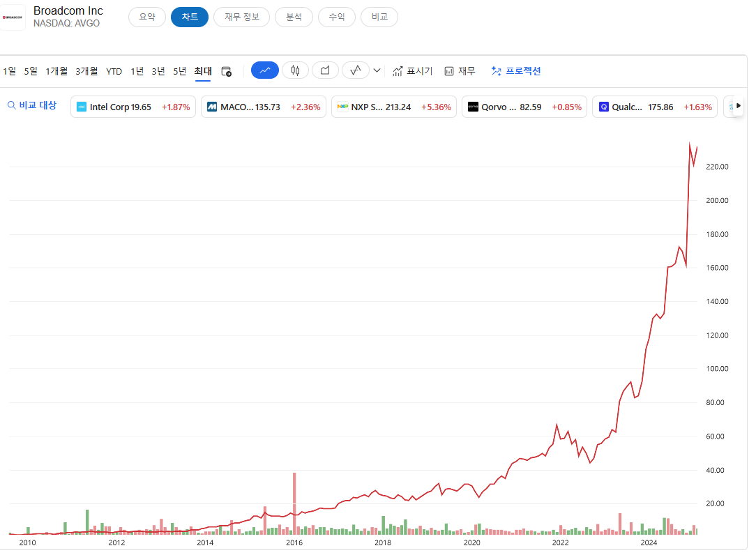Open the 표시기 indicators menu
This screenshot has height=555, width=756.
413,71
